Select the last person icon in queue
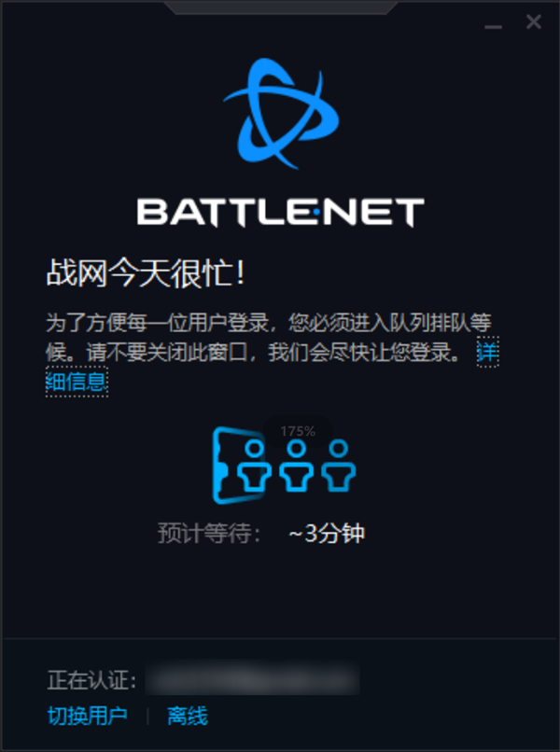The height and width of the screenshot is (752, 560). [339, 466]
